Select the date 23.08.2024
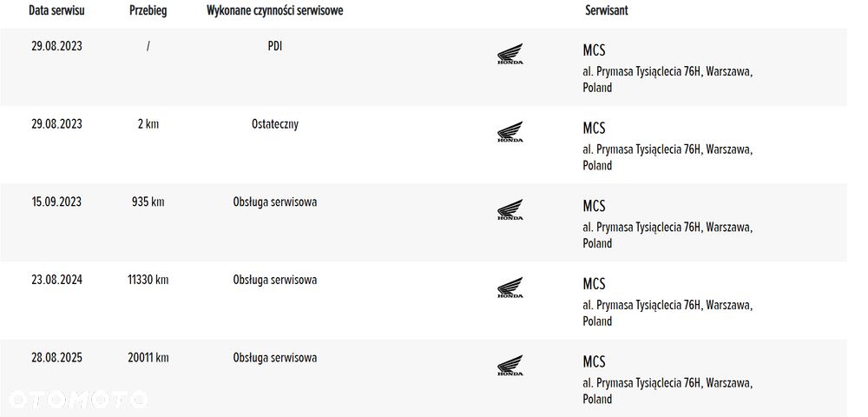This screenshot has width=868, height=417. click(56, 280)
